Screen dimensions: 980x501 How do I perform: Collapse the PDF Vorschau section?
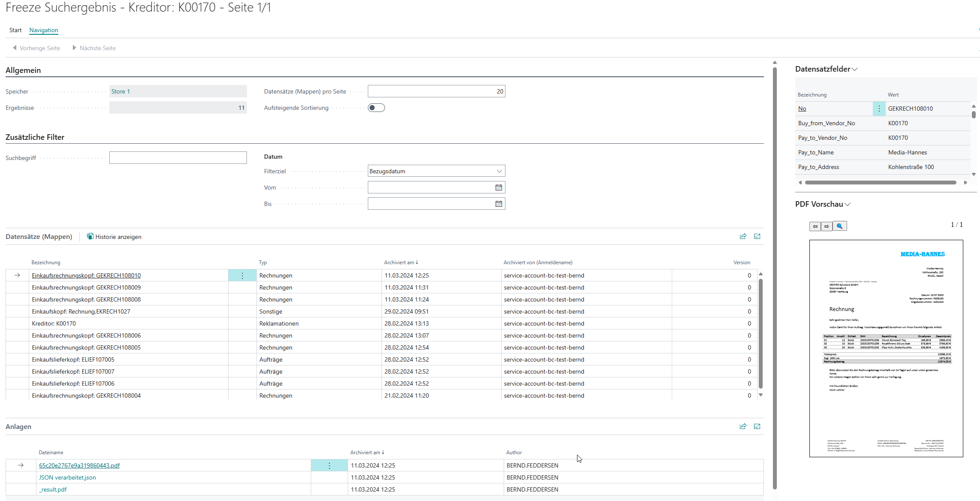pyautogui.click(x=823, y=204)
